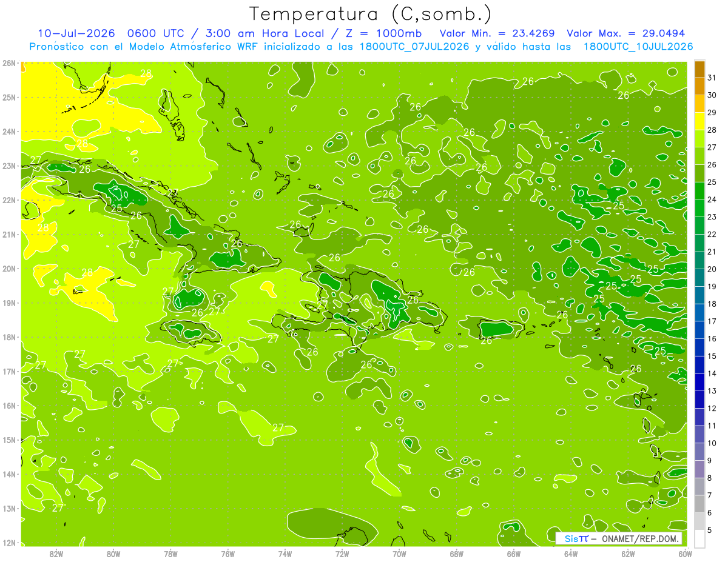Click legend value 20 on color bar
Screen dimensions: 728x562
(712, 269)
